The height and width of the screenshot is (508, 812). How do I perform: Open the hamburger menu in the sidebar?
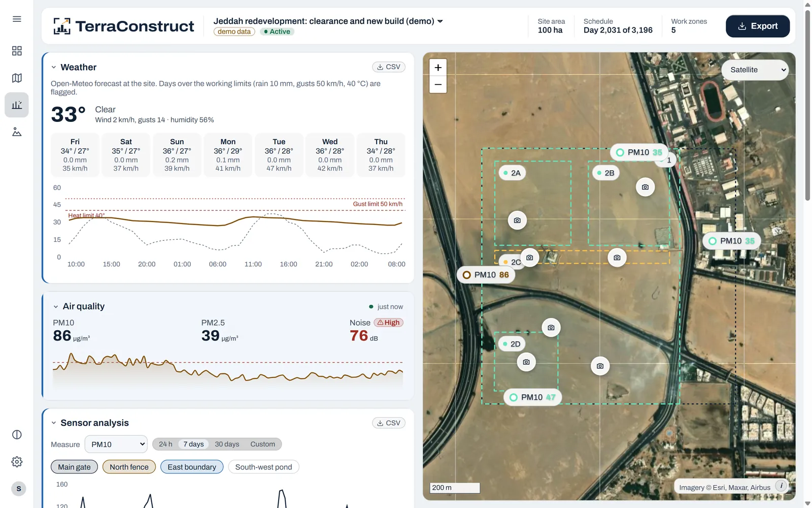point(17,19)
